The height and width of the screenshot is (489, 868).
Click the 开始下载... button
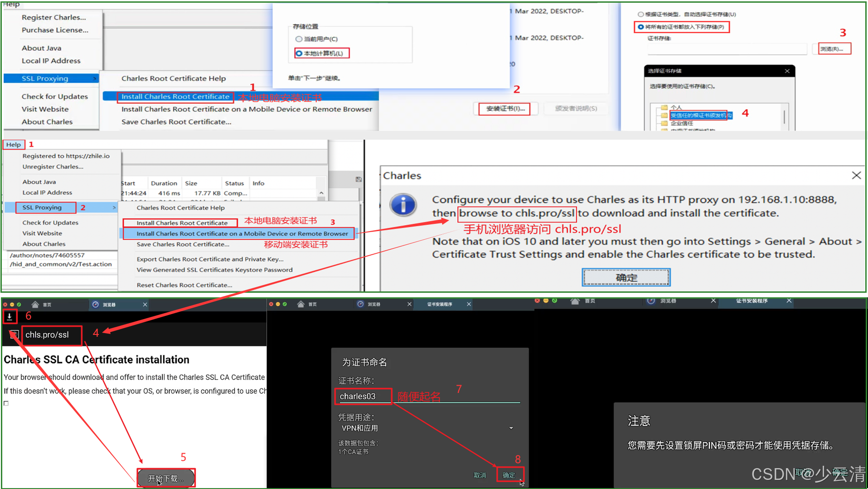pos(166,478)
